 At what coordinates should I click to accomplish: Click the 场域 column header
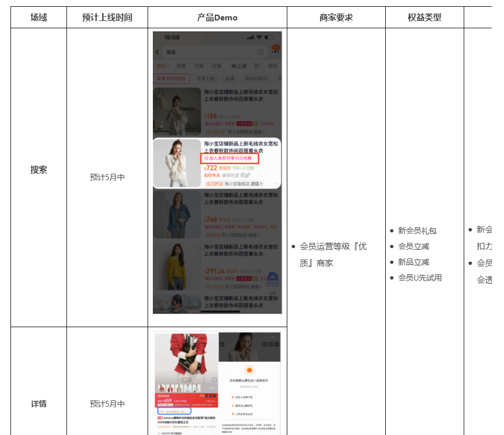coord(39,17)
